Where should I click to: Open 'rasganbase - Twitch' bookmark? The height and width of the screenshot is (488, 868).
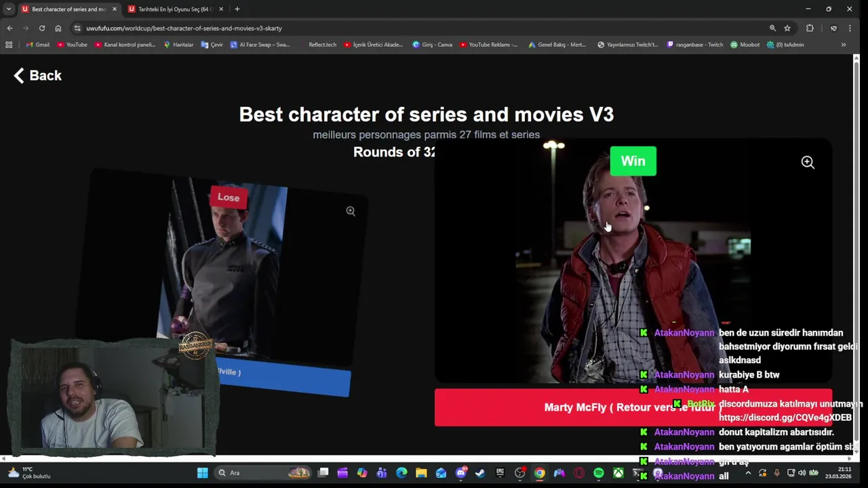[694, 45]
